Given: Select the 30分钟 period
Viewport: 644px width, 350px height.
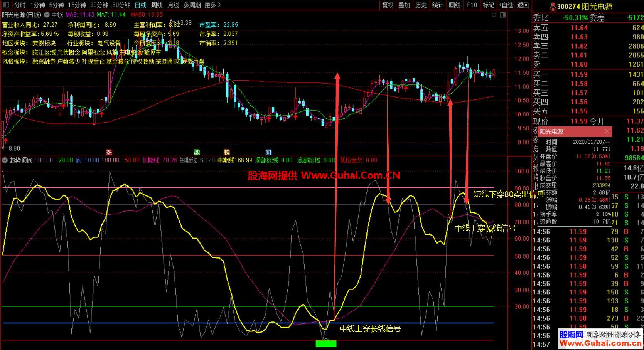Looking at the screenshot, I should [x=99, y=5].
